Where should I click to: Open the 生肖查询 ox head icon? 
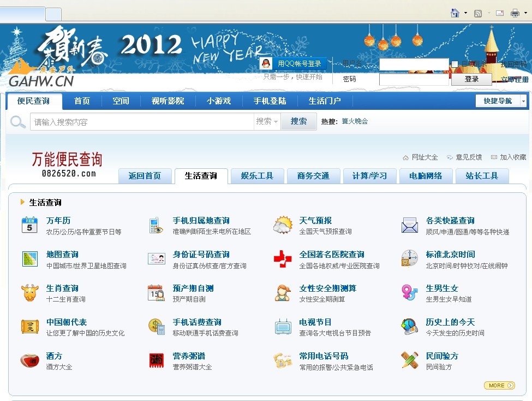[x=29, y=293]
